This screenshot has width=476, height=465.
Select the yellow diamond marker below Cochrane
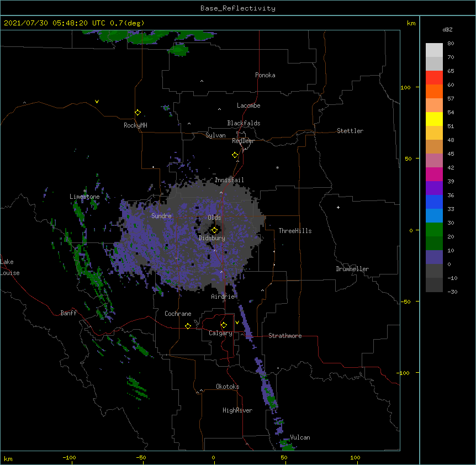(188, 326)
